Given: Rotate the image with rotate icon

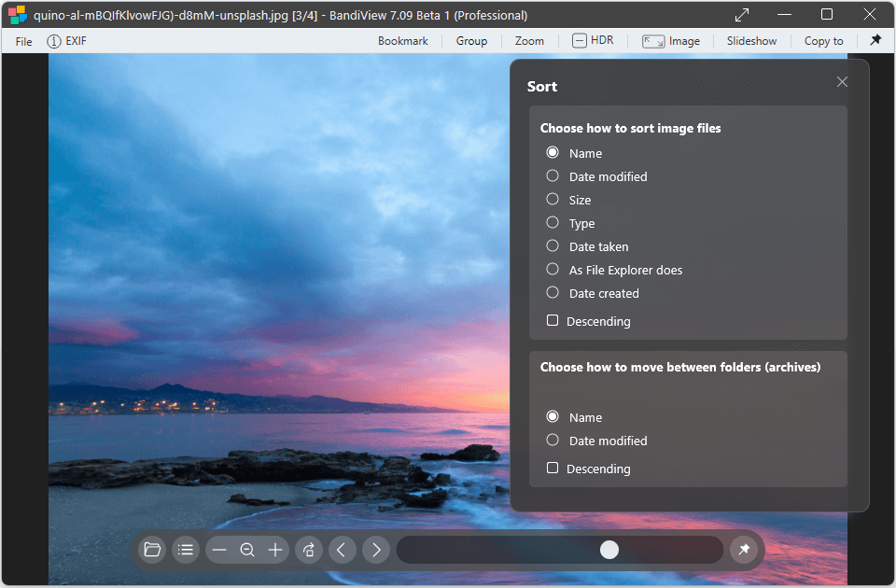Looking at the screenshot, I should click(x=309, y=550).
